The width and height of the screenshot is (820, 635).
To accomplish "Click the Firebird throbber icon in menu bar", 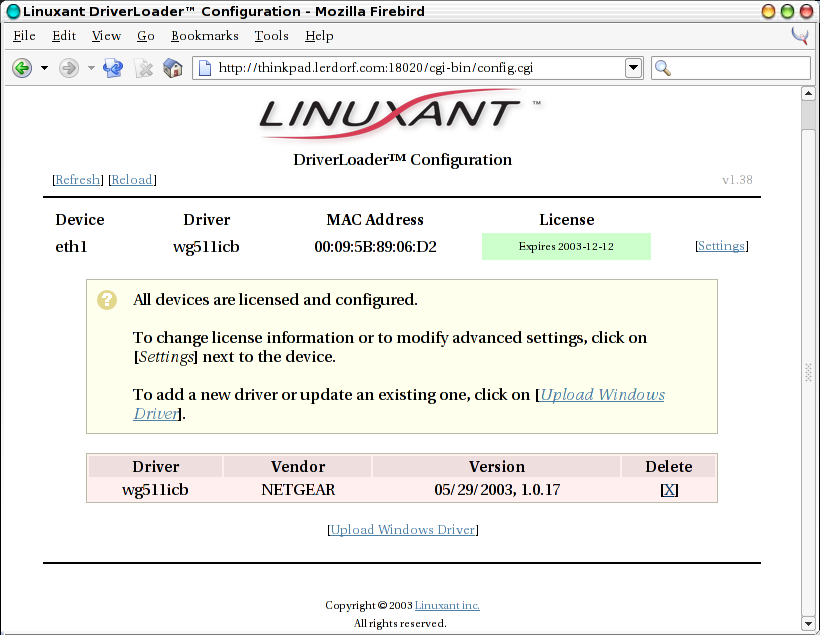I will 800,36.
